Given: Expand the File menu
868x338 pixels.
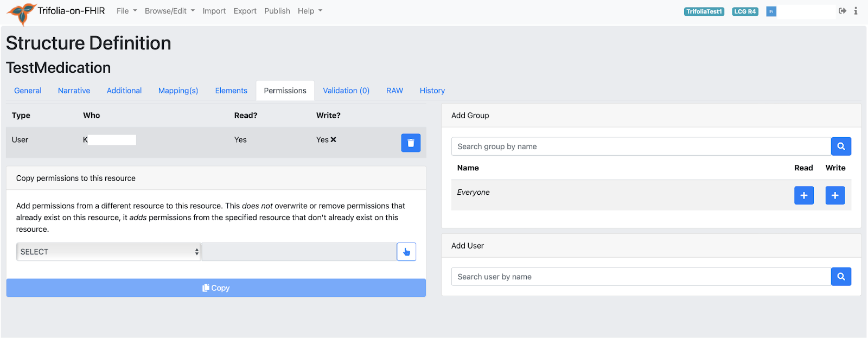Looking at the screenshot, I should pyautogui.click(x=126, y=11).
